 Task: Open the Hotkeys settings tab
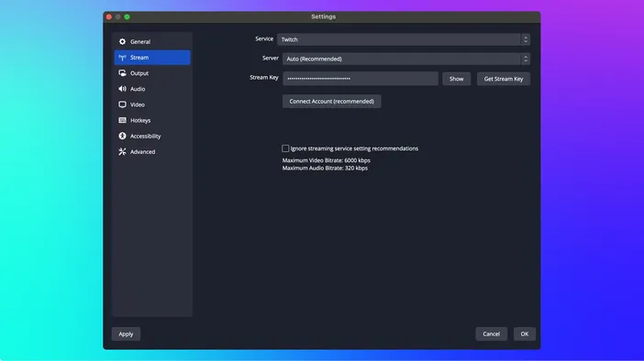tap(152, 120)
